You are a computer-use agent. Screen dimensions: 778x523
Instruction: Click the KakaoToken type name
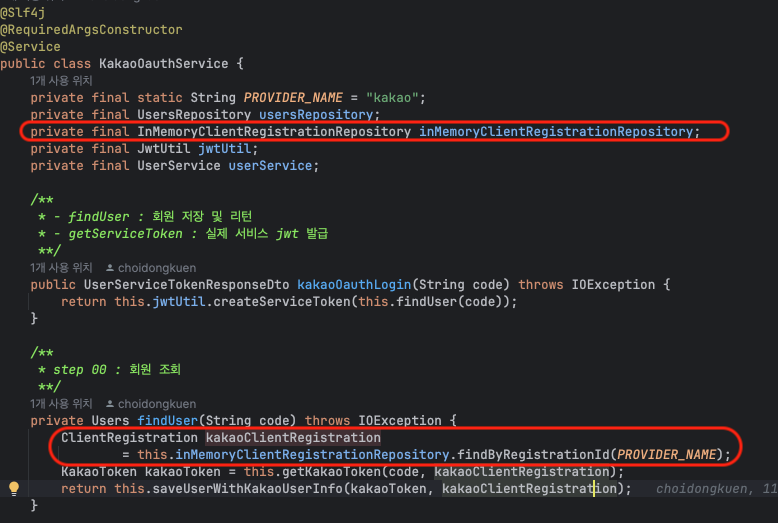pos(99,472)
